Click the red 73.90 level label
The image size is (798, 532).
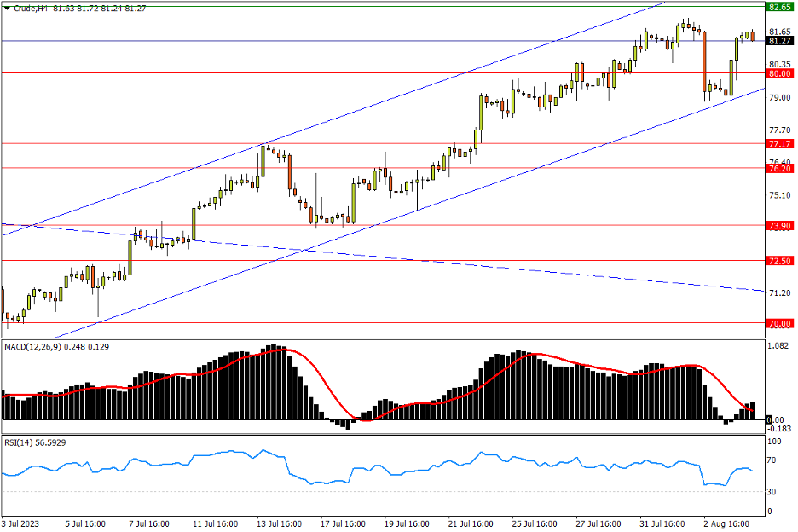click(x=780, y=226)
